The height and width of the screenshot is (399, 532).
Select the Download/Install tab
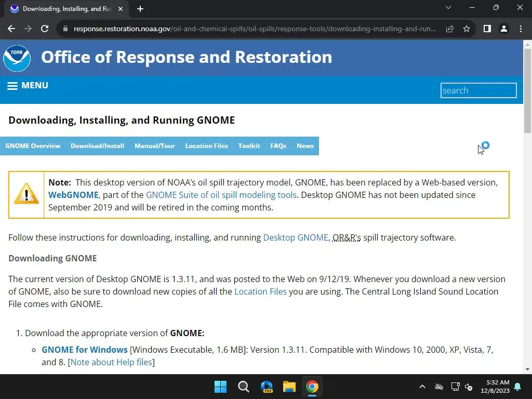coord(97,146)
